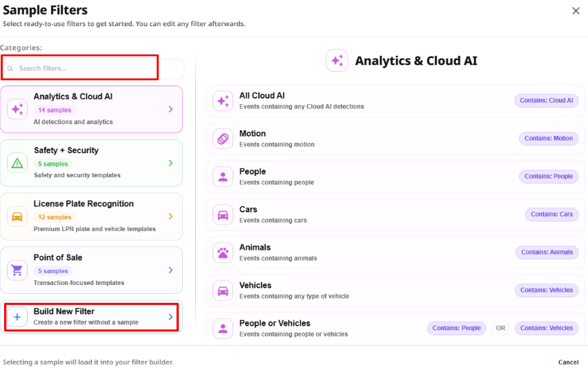The height and width of the screenshot is (376, 588).
Task: Open the Build New Filter option
Action: point(92,317)
